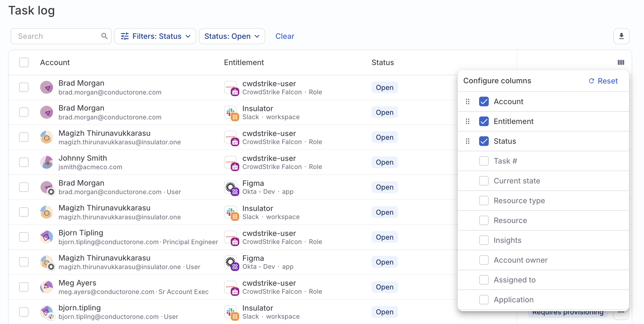
Task: Click the Account column header
Action: [55, 62]
